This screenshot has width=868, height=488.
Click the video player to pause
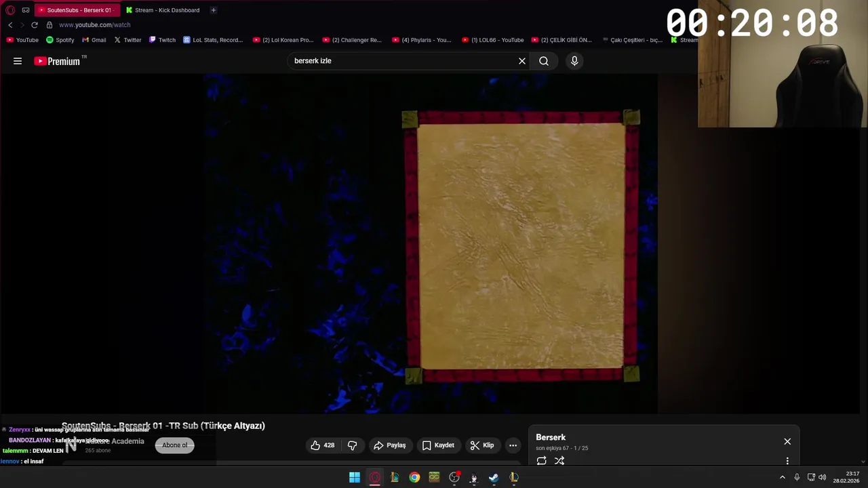coord(431,244)
